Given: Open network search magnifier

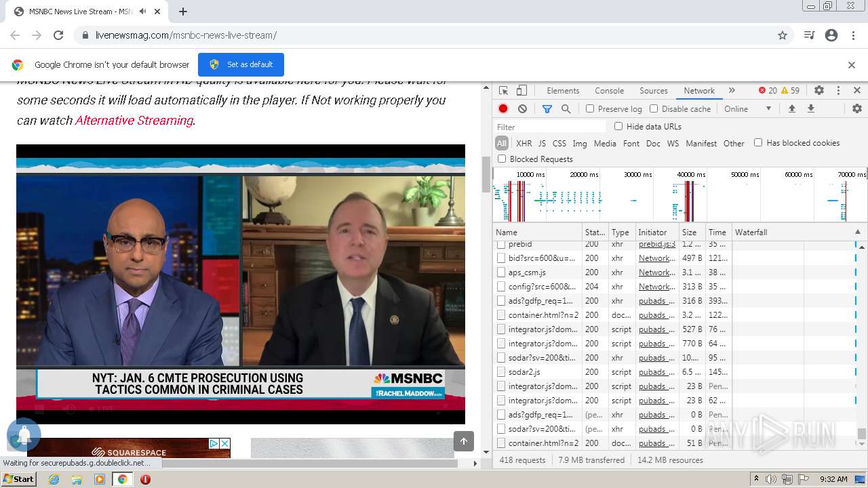Looking at the screenshot, I should 566,108.
